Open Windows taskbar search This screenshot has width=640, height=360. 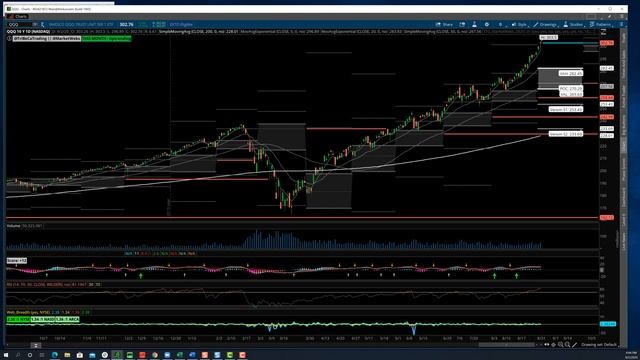pyautogui.click(x=18, y=355)
